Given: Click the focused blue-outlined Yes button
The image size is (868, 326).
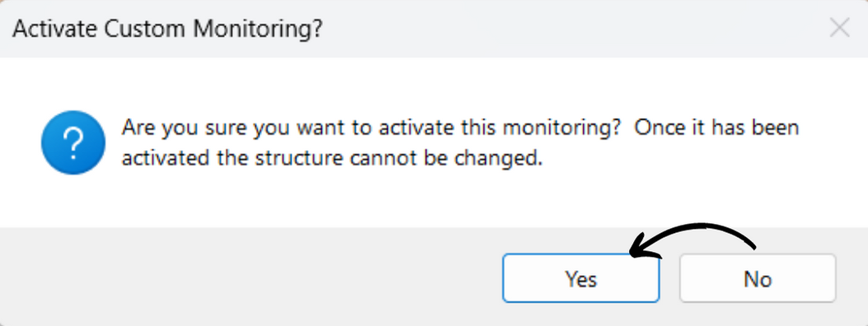Looking at the screenshot, I should click(580, 278).
